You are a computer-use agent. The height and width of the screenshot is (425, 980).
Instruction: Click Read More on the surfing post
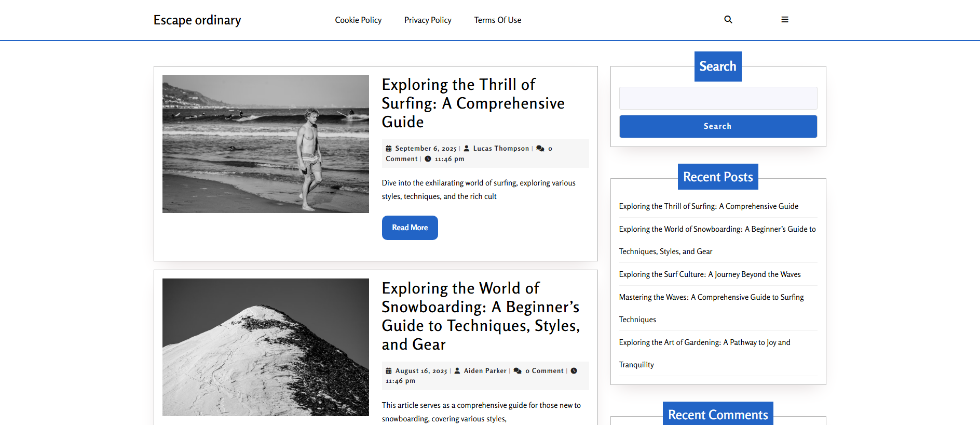point(410,228)
